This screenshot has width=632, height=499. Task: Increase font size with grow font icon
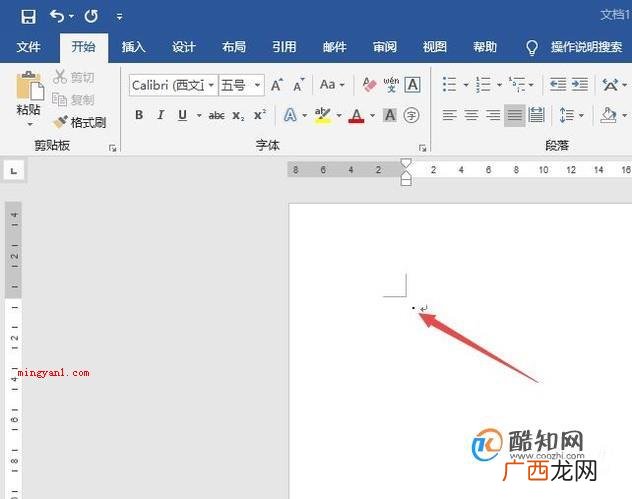point(277,85)
